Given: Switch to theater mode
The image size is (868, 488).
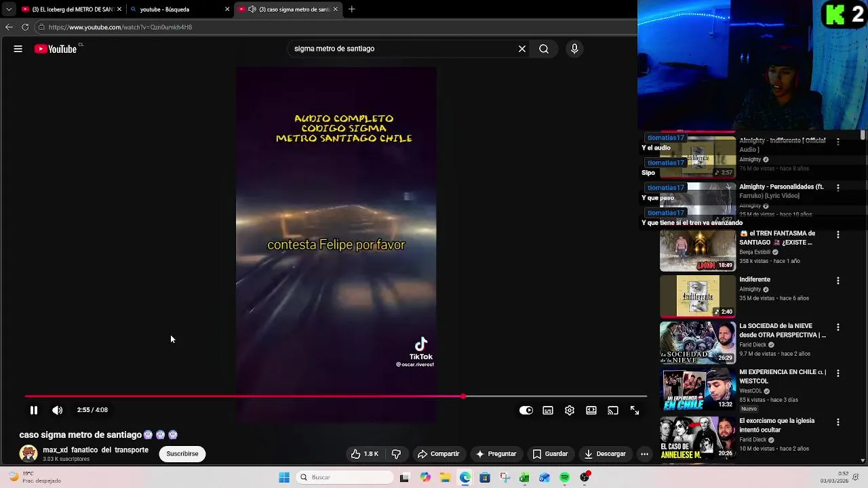Looking at the screenshot, I should pyautogui.click(x=591, y=410).
